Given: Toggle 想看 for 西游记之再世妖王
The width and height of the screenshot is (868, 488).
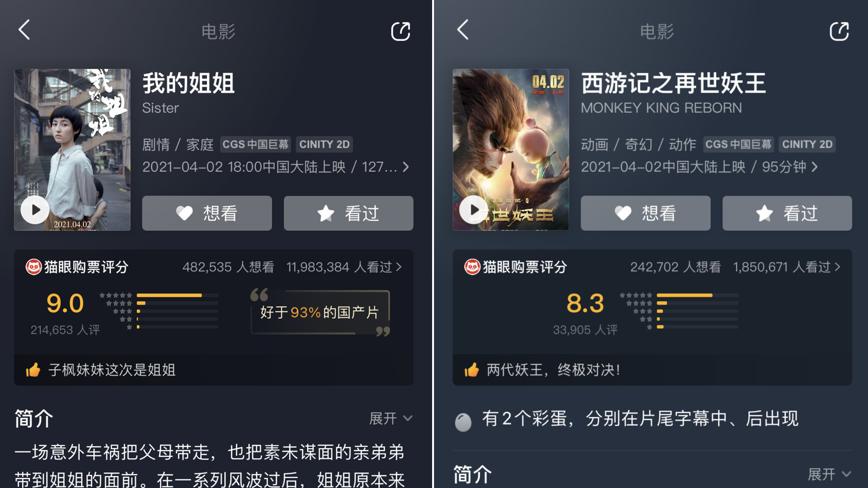Looking at the screenshot, I should (645, 213).
